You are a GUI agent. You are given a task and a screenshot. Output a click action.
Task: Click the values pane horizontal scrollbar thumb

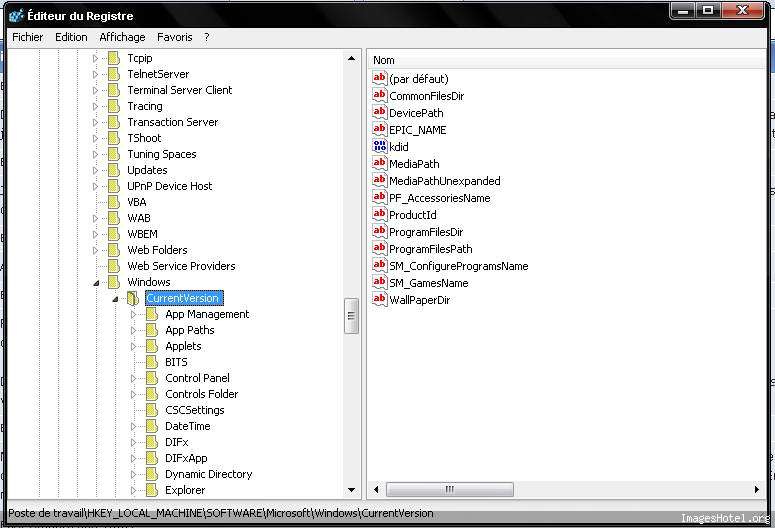(x=449, y=489)
